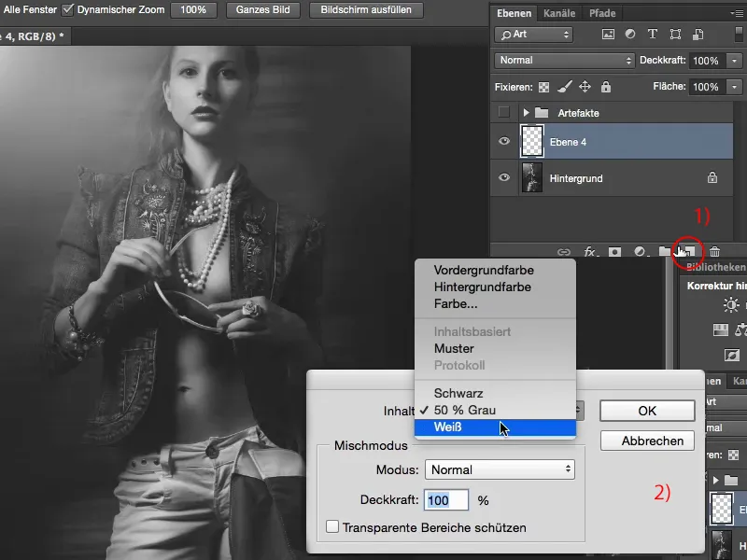Expand the Artefakte group triangle
The image size is (747, 560).
(526, 113)
